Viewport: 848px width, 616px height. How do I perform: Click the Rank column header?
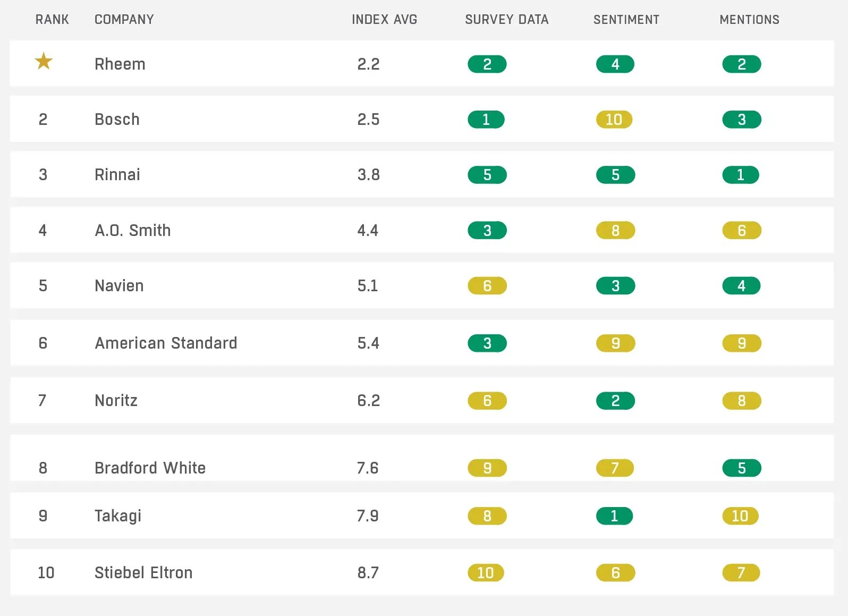pyautogui.click(x=52, y=20)
